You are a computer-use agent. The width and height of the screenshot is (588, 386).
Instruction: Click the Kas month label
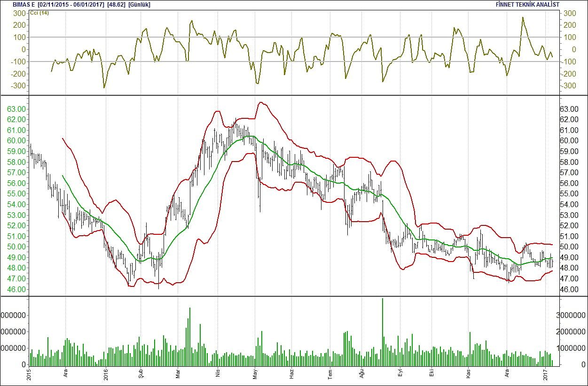coord(468,374)
